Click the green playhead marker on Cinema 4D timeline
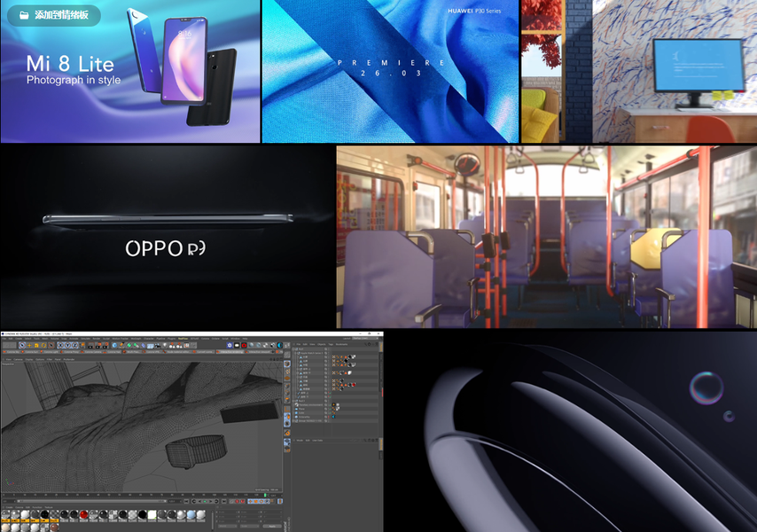 tap(265, 495)
